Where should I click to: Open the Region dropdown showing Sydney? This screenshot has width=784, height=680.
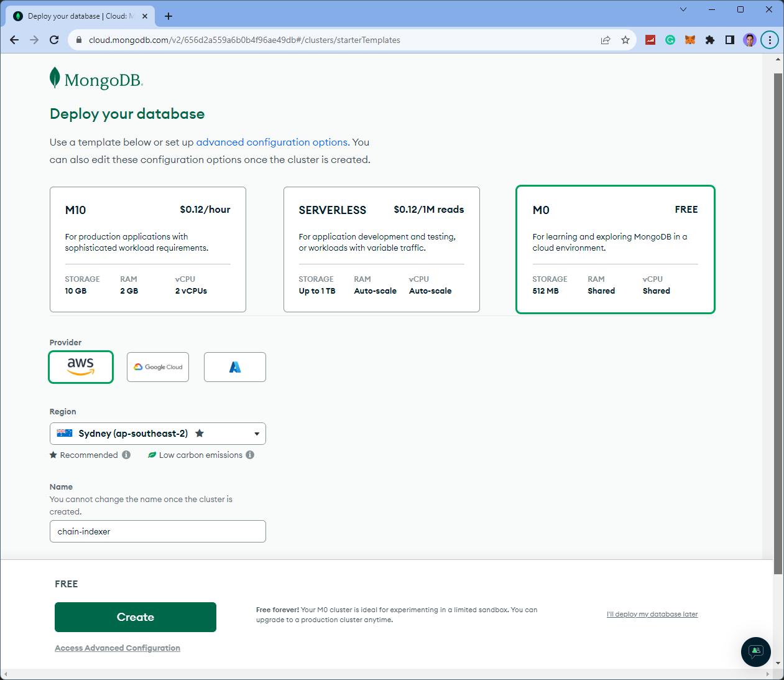[158, 434]
